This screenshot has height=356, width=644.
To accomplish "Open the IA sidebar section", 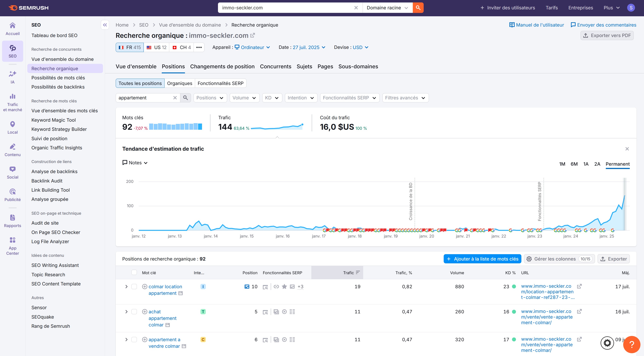I will pyautogui.click(x=13, y=77).
